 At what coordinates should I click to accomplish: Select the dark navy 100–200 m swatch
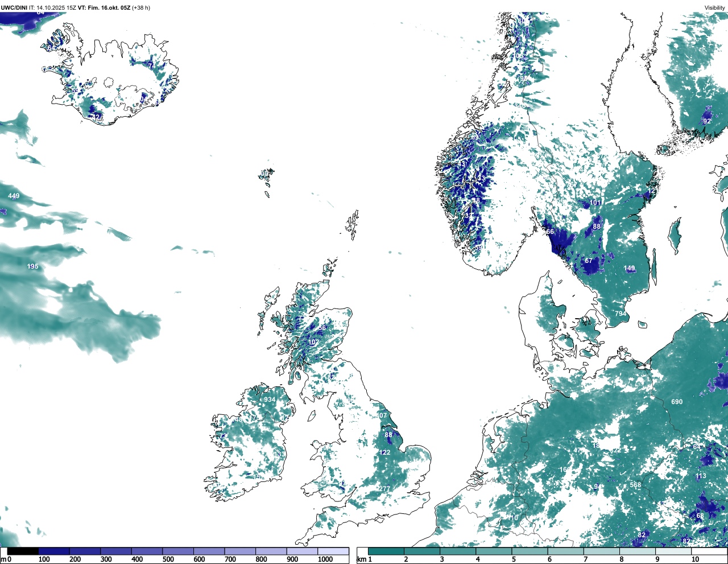pyautogui.click(x=54, y=551)
